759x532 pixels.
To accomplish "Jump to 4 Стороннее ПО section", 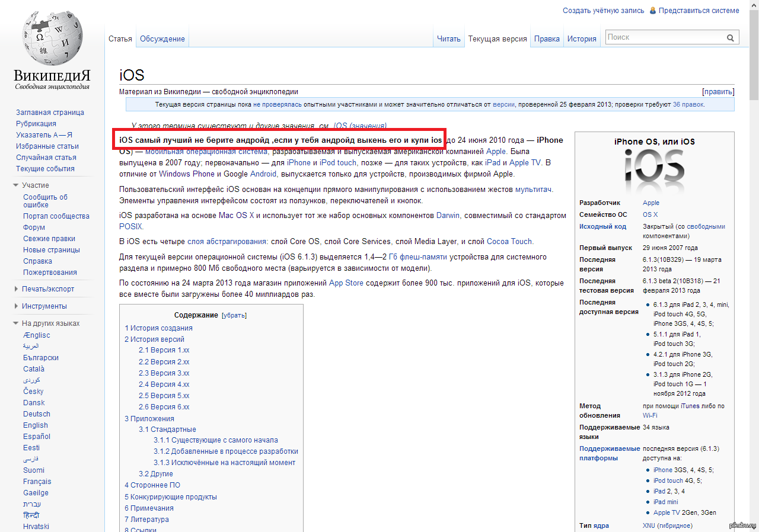I will pos(152,485).
